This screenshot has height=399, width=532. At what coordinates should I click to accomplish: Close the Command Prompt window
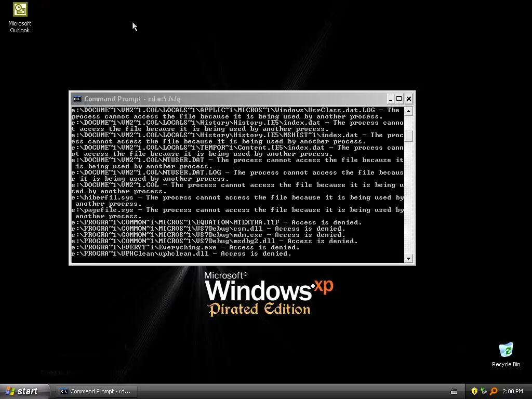[409, 99]
